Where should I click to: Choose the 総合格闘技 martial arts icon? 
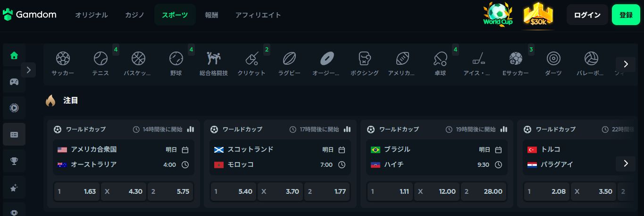click(214, 59)
